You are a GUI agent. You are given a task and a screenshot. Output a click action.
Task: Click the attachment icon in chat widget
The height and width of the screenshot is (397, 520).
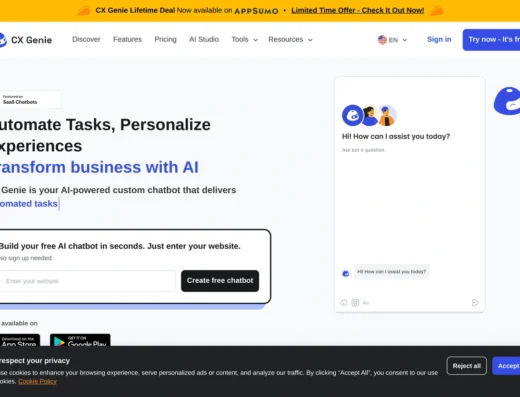coord(344,303)
